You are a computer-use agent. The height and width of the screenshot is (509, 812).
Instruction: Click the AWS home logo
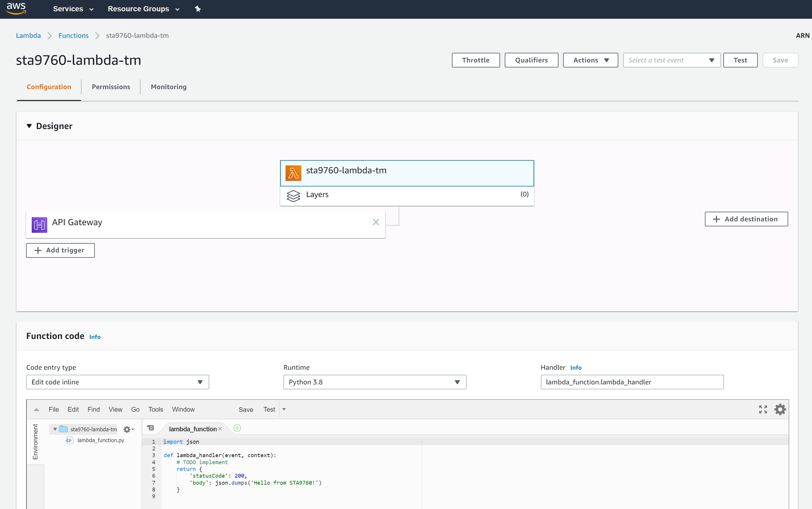[x=16, y=9]
